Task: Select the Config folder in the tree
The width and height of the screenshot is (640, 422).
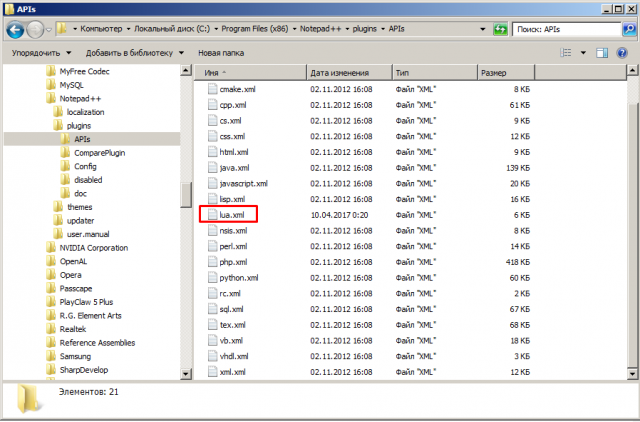Action: click(85, 166)
